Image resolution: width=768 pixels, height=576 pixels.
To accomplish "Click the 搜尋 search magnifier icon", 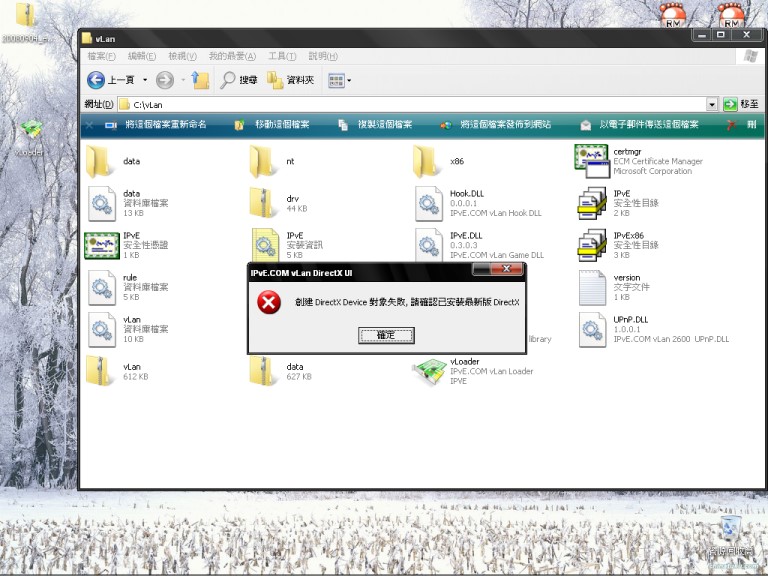I will click(229, 80).
